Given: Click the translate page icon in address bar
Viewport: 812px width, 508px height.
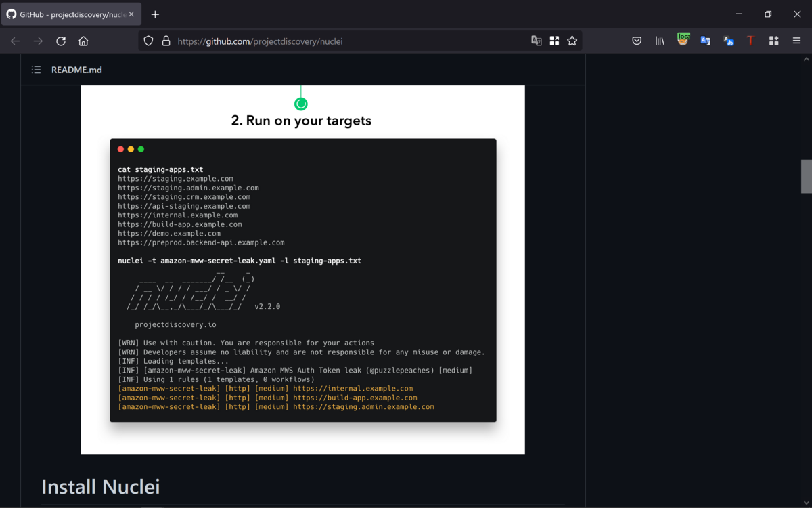Looking at the screenshot, I should (537, 41).
